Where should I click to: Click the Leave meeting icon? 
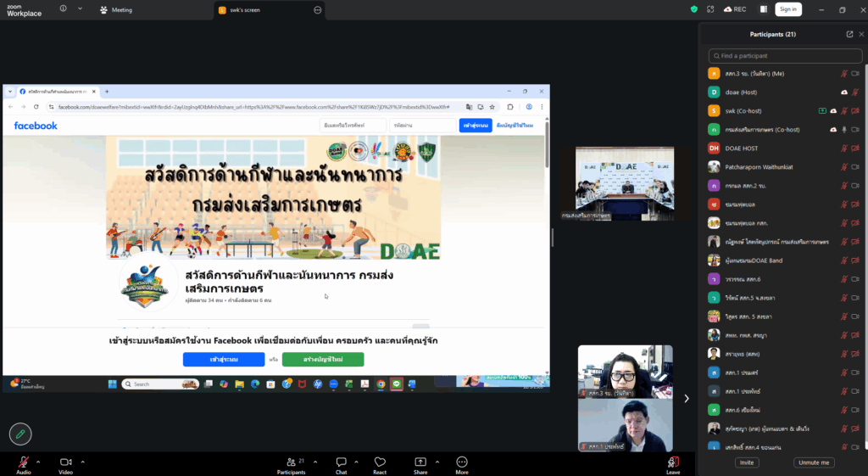click(x=672, y=462)
